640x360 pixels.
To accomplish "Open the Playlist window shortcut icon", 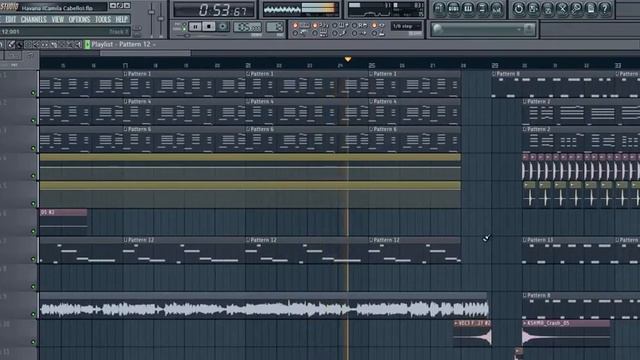I will pyautogui.click(x=439, y=9).
